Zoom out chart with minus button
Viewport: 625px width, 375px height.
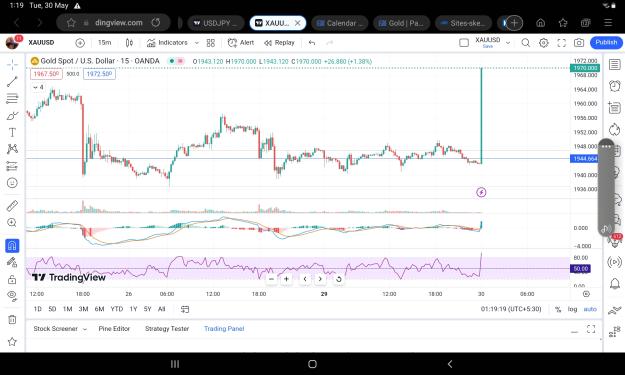pyautogui.click(x=271, y=279)
